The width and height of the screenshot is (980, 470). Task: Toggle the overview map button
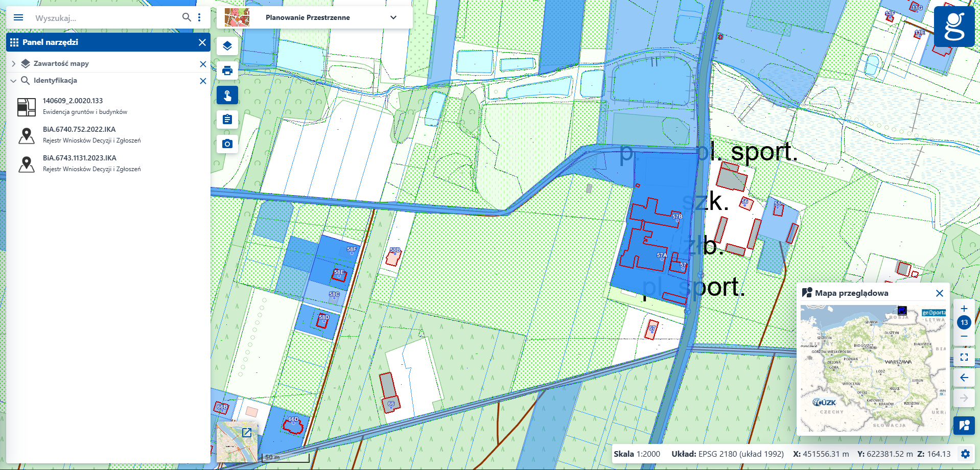point(964,425)
